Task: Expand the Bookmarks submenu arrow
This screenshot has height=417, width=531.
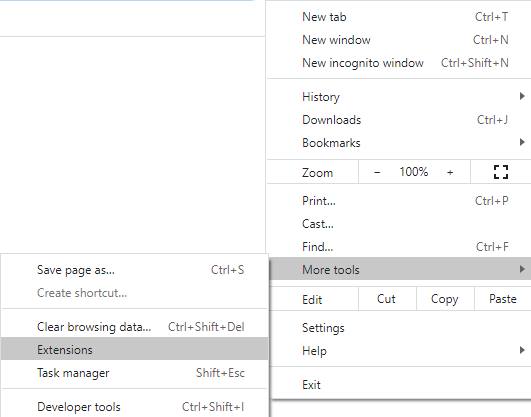Action: click(x=522, y=142)
